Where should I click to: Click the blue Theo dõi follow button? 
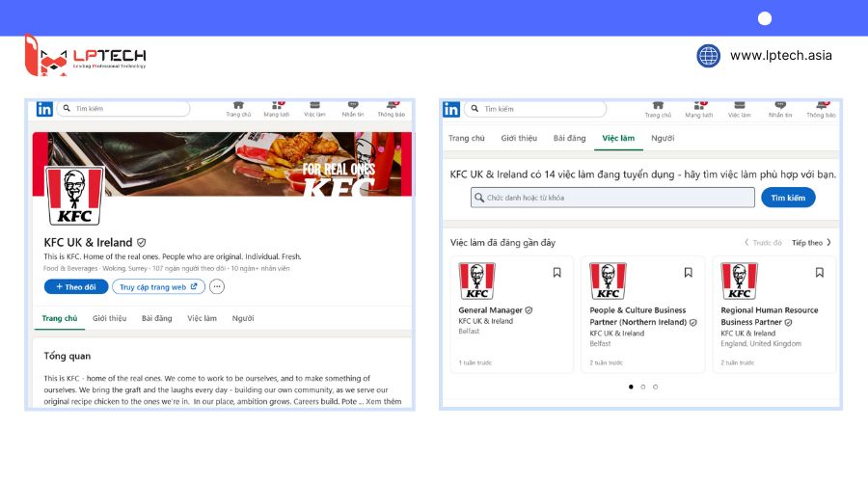click(x=76, y=286)
